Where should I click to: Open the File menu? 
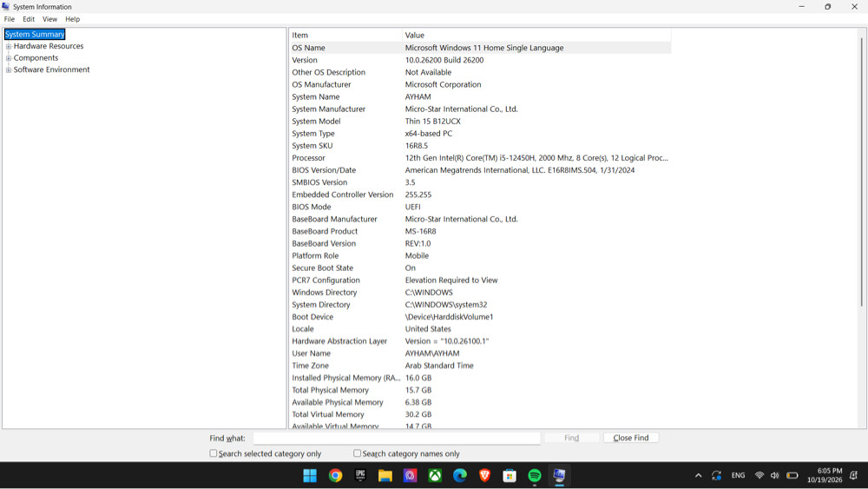click(x=10, y=19)
